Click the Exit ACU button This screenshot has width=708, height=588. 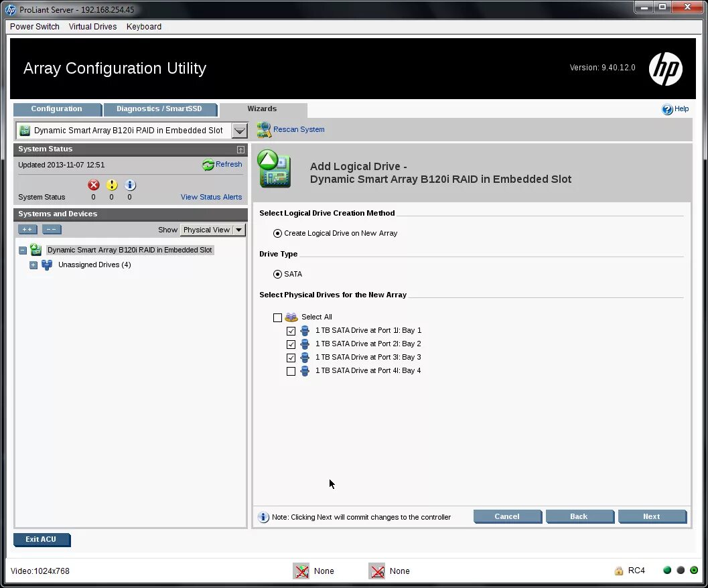pyautogui.click(x=42, y=540)
